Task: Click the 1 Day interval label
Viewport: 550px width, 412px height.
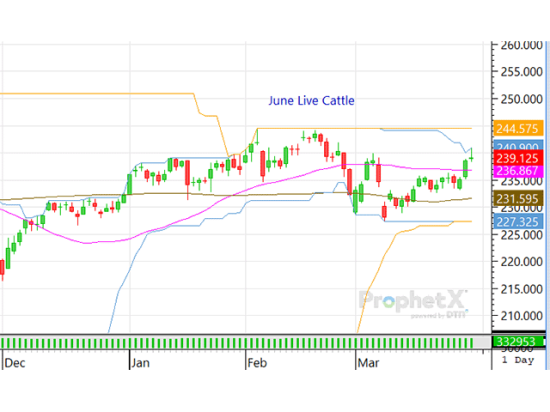Action: click(x=518, y=360)
